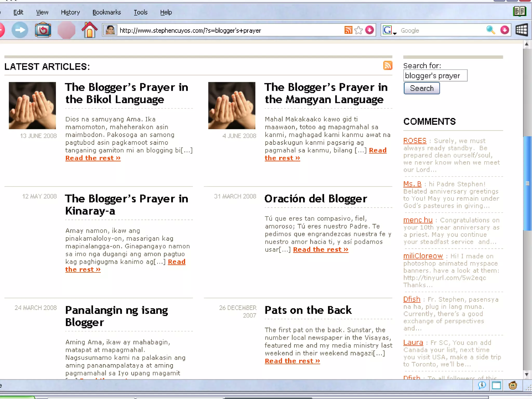
Task: Click the blogger's prayer search text field
Action: (435, 76)
